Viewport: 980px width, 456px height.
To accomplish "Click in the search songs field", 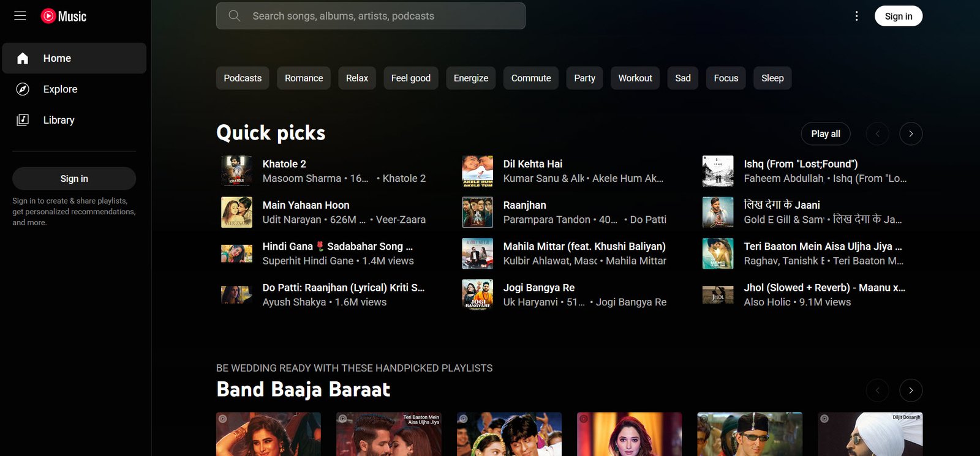I will click(x=371, y=16).
